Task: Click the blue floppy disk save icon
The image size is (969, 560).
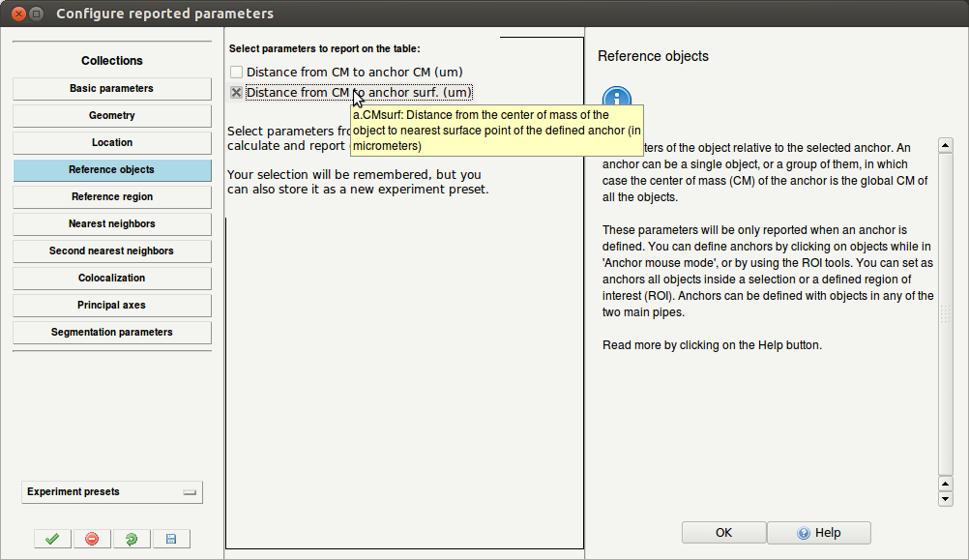Action: [171, 539]
